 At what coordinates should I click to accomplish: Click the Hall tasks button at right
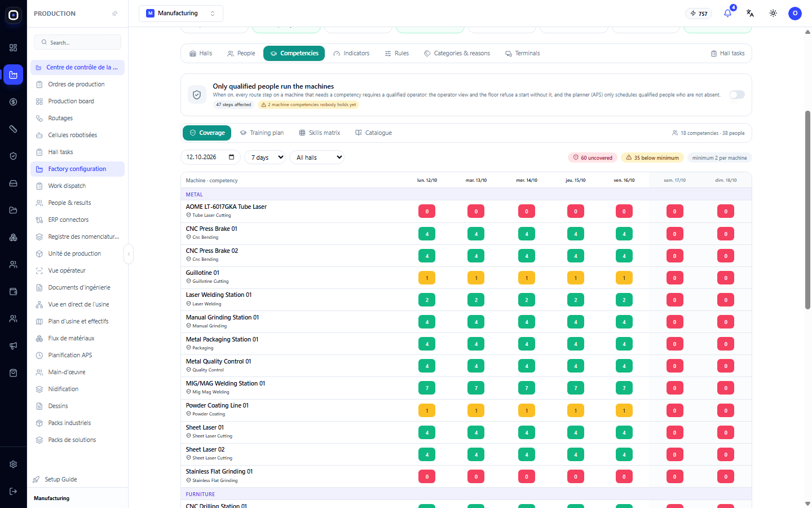(728, 54)
